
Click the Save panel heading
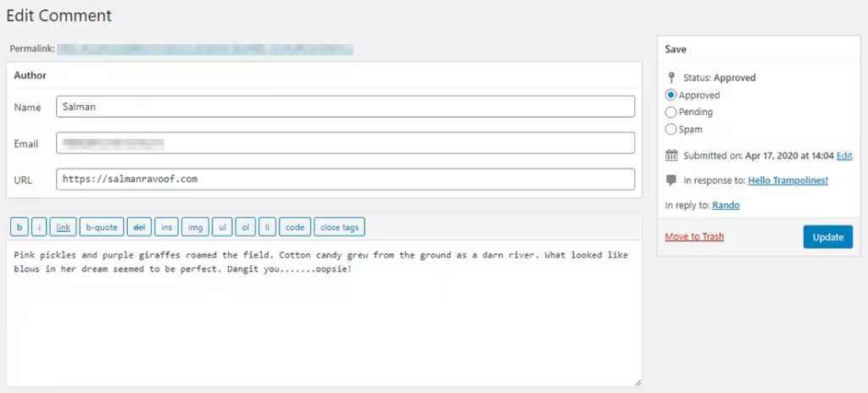(x=676, y=49)
